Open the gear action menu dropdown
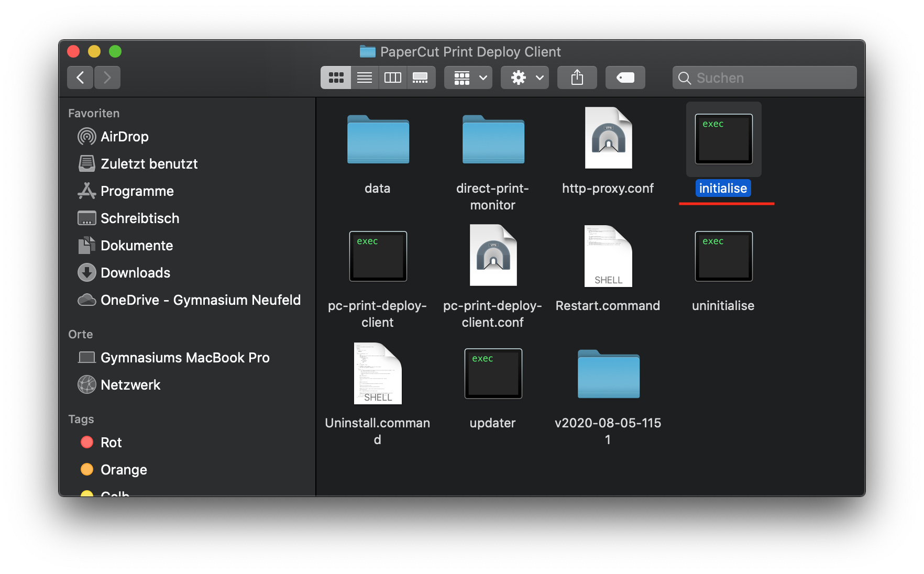Image resolution: width=924 pixels, height=574 pixels. point(525,78)
